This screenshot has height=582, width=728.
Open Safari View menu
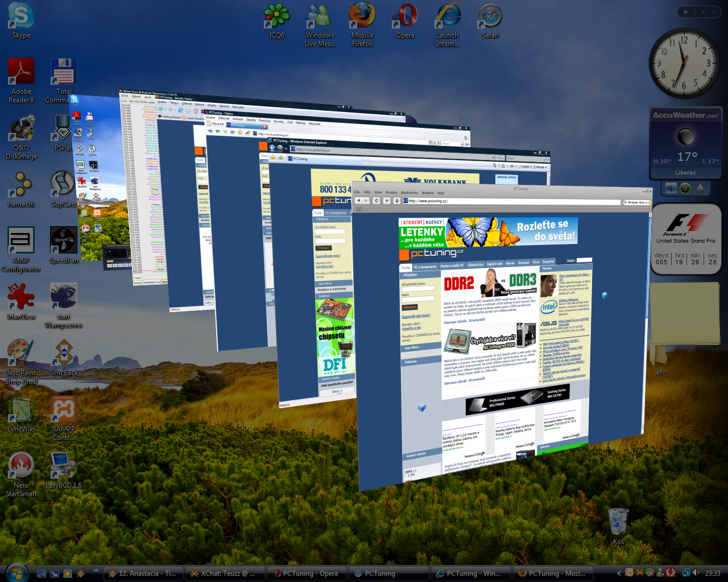coord(378,192)
